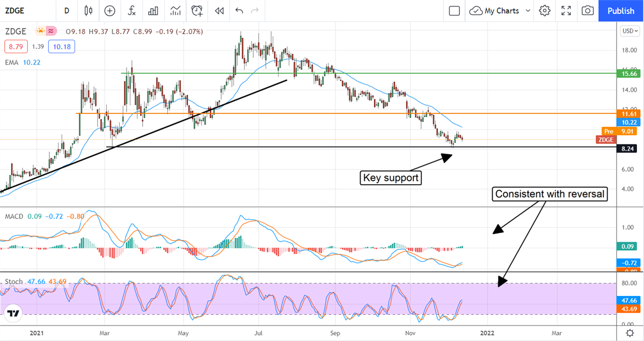Click the 2022 label on time axis
Viewport: 644px width, 341px height.
point(488,333)
